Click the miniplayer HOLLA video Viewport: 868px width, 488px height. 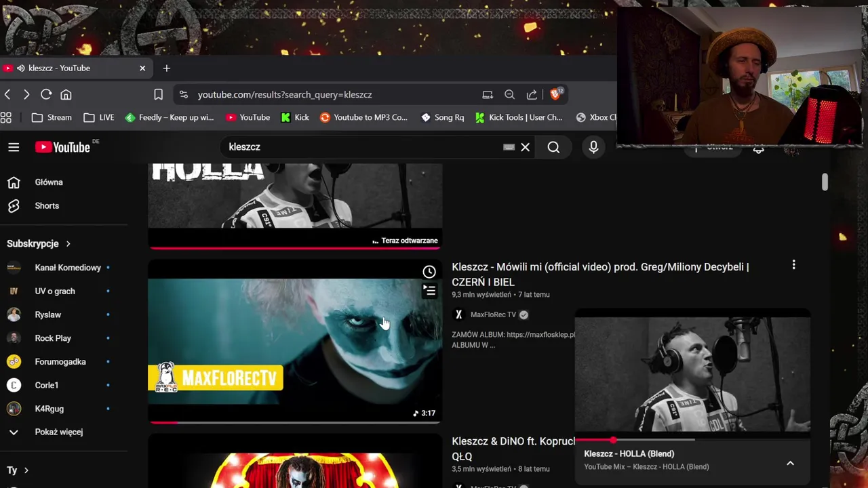(692, 373)
